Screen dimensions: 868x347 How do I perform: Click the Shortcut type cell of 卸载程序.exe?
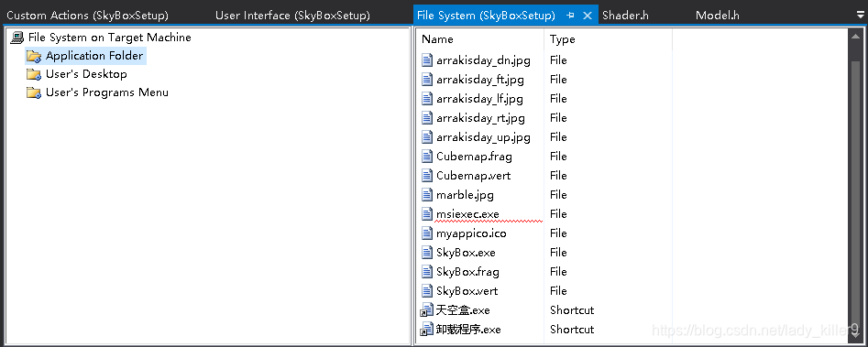572,330
